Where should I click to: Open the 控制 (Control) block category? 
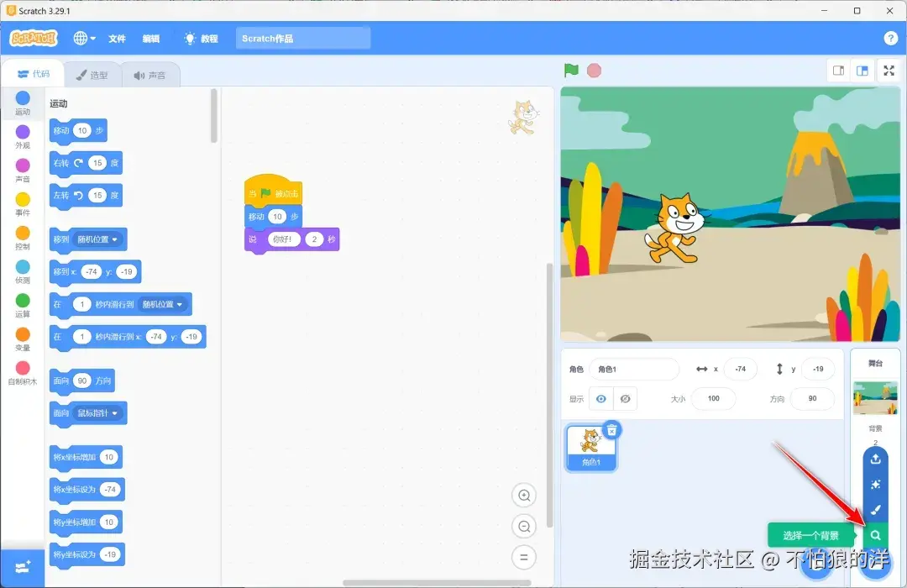tap(23, 231)
